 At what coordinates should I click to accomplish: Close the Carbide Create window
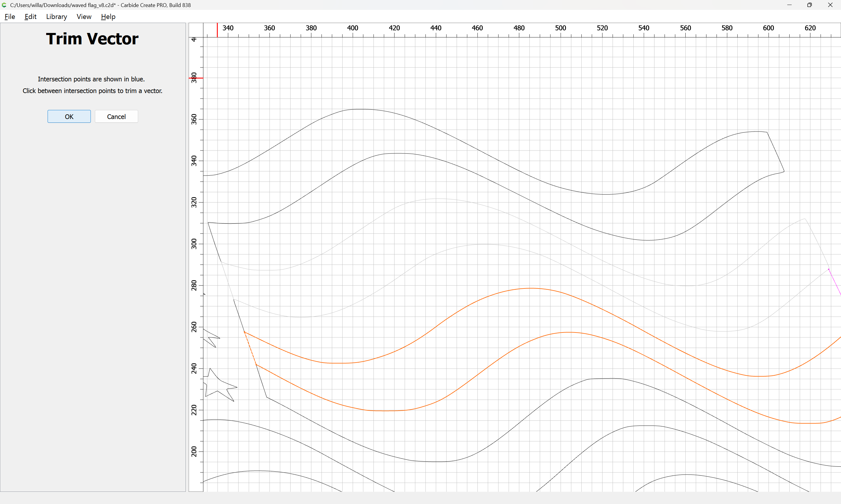pos(830,5)
